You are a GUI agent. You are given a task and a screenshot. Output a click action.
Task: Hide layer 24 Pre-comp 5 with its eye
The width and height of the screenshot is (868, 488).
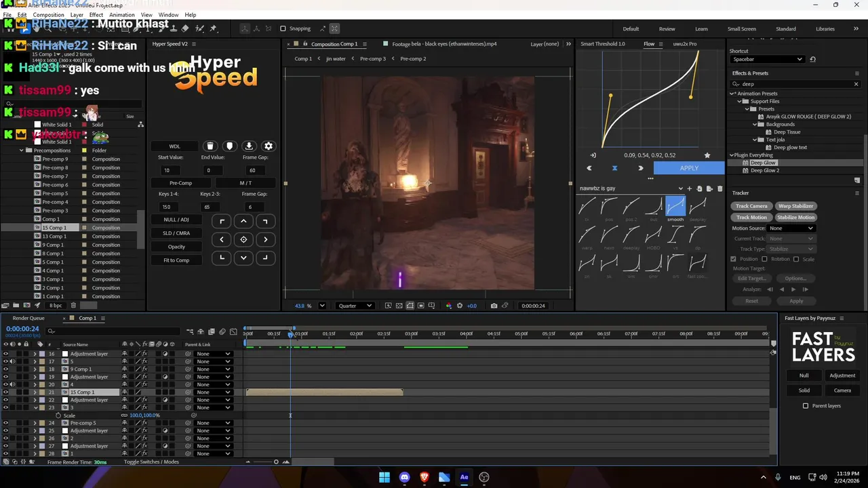point(5,423)
